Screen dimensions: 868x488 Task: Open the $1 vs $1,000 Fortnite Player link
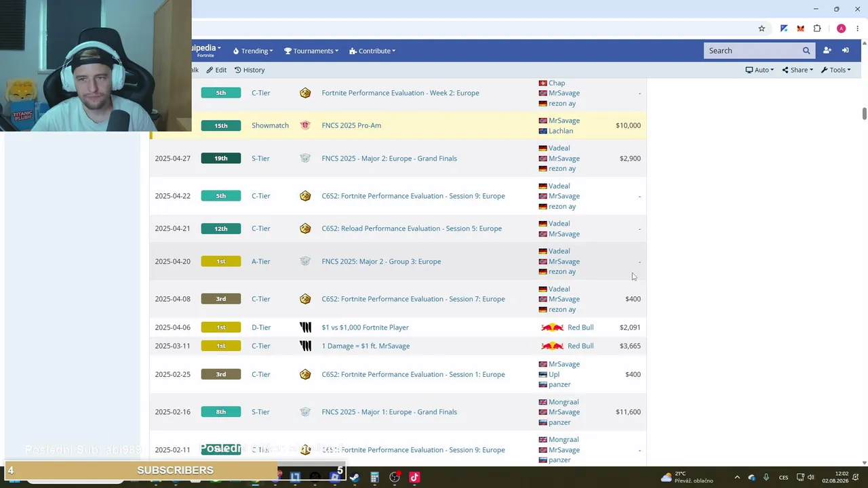click(365, 327)
